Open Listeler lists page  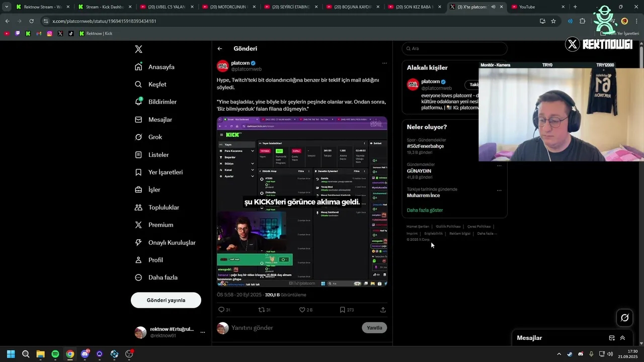click(152, 155)
